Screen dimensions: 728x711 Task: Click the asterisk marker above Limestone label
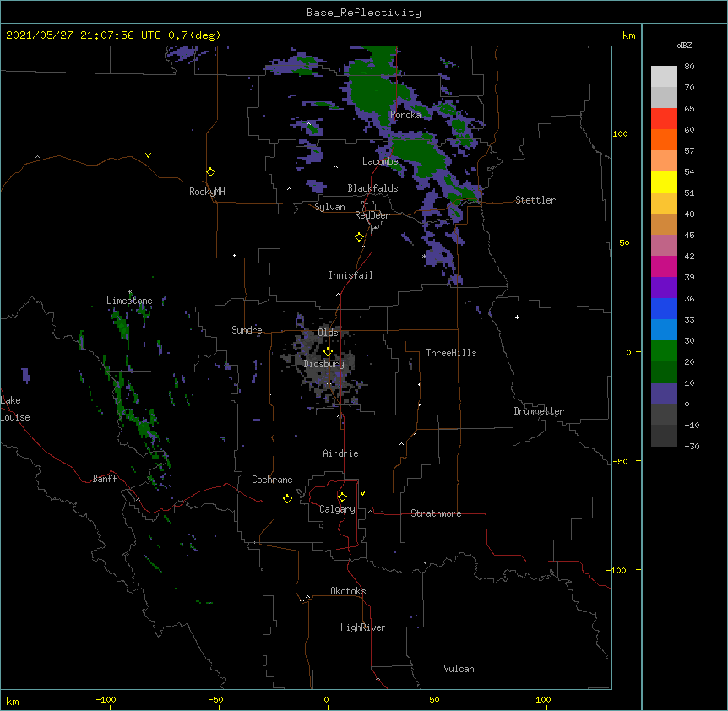coord(129,292)
